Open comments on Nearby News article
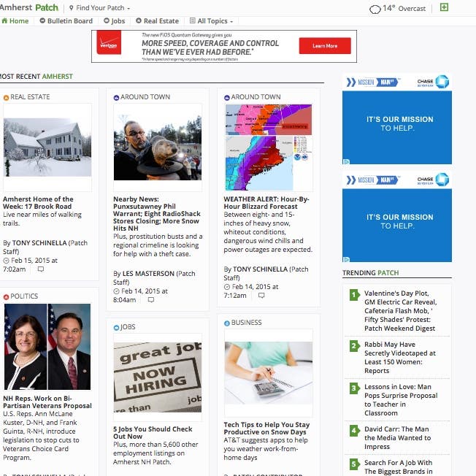476x476 pixels. [151, 300]
